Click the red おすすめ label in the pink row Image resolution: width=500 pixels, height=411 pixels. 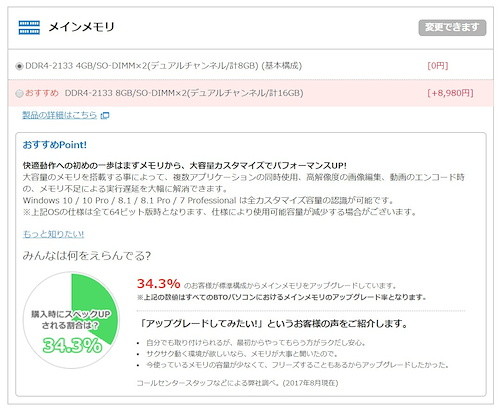click(x=42, y=93)
